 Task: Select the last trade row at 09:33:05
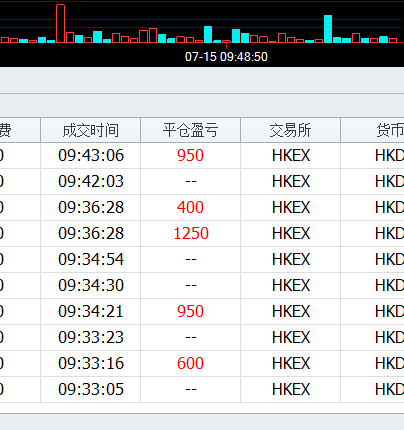click(202, 390)
